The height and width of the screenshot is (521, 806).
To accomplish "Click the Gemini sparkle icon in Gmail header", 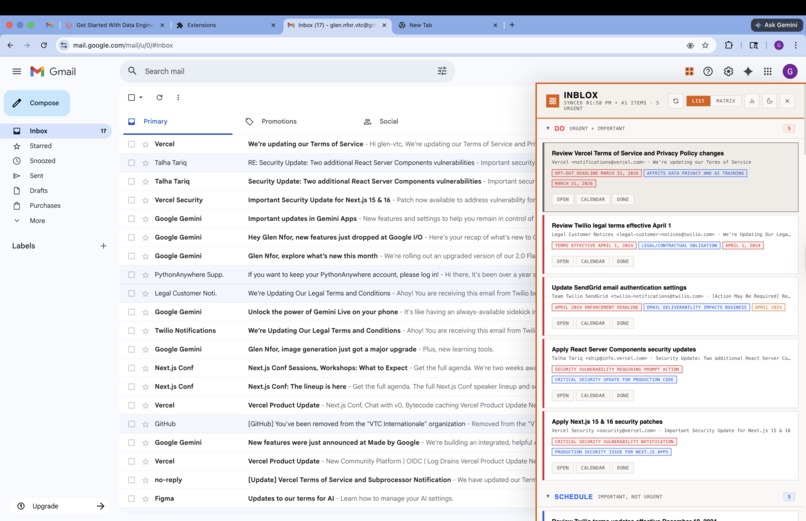I will pos(748,71).
